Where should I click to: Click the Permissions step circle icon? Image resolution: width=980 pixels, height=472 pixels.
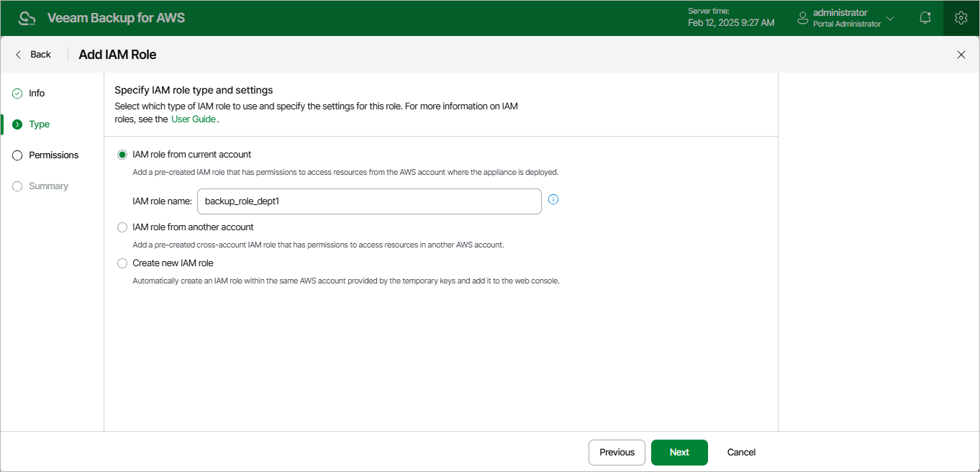pyautogui.click(x=17, y=155)
